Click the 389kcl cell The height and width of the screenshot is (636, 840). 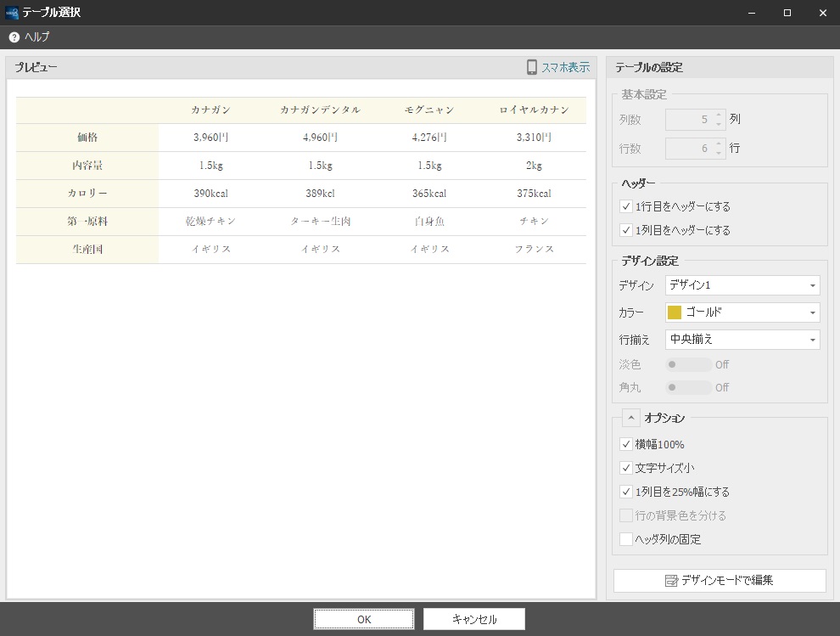point(321,193)
